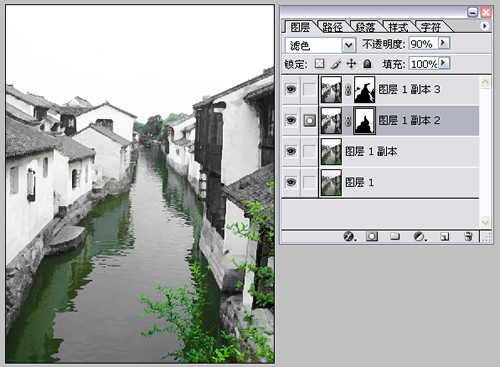
Task: Hide layer 图层 1 副本 3
Action: point(291,89)
